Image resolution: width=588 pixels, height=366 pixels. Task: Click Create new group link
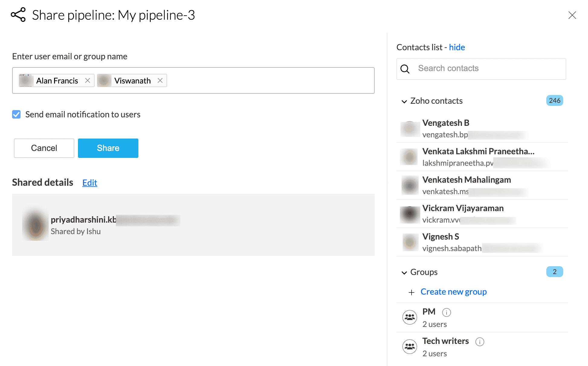[x=453, y=292]
